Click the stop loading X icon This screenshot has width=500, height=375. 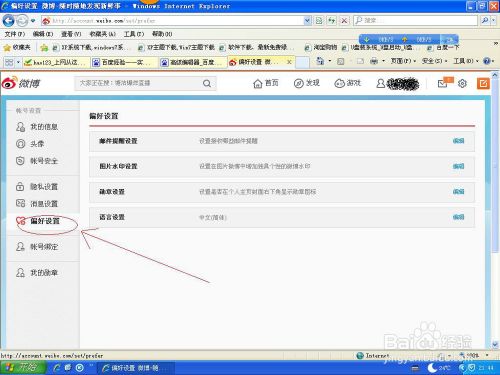(x=344, y=21)
